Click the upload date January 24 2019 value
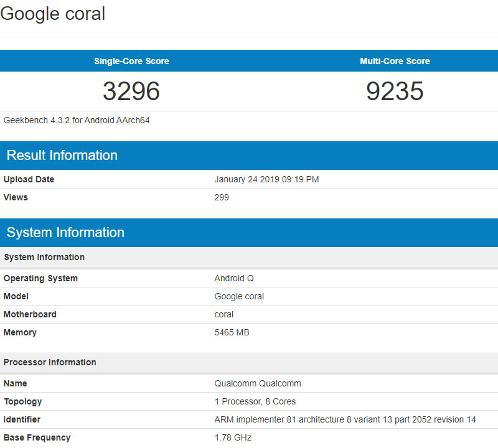498x448 pixels. pos(266,179)
